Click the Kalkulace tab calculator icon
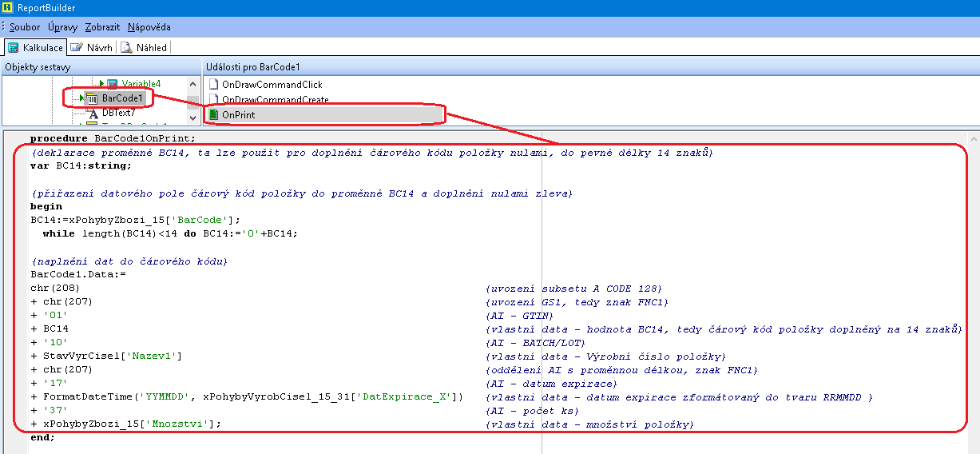 [13, 48]
